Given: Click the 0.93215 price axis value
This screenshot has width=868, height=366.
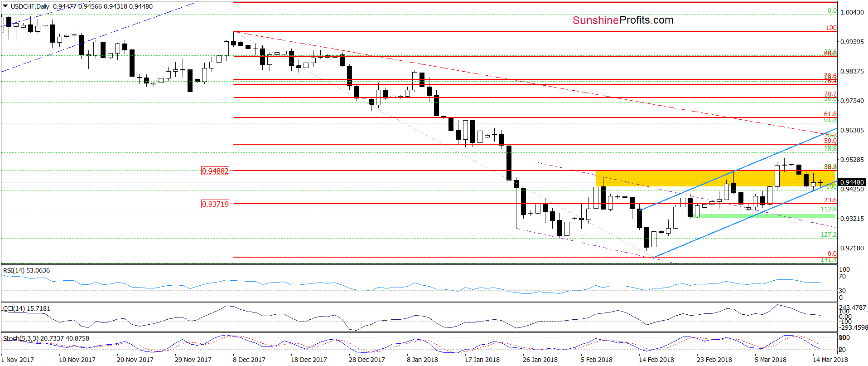Looking at the screenshot, I should pos(852,219).
